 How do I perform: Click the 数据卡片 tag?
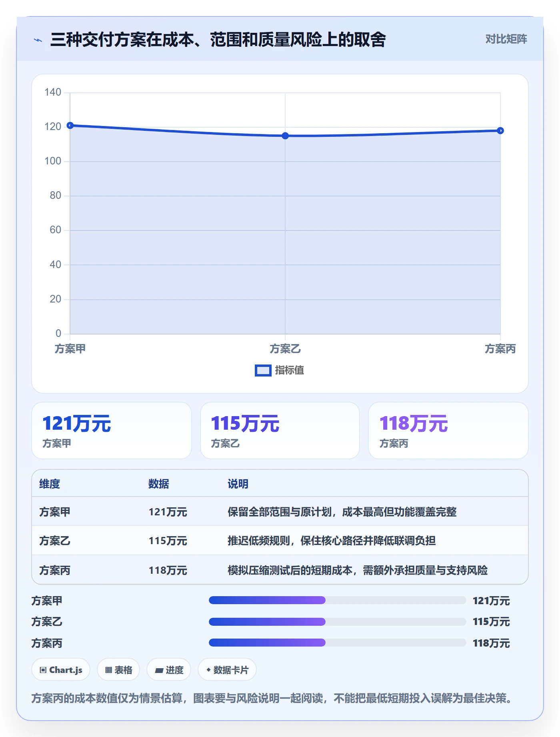point(227,670)
